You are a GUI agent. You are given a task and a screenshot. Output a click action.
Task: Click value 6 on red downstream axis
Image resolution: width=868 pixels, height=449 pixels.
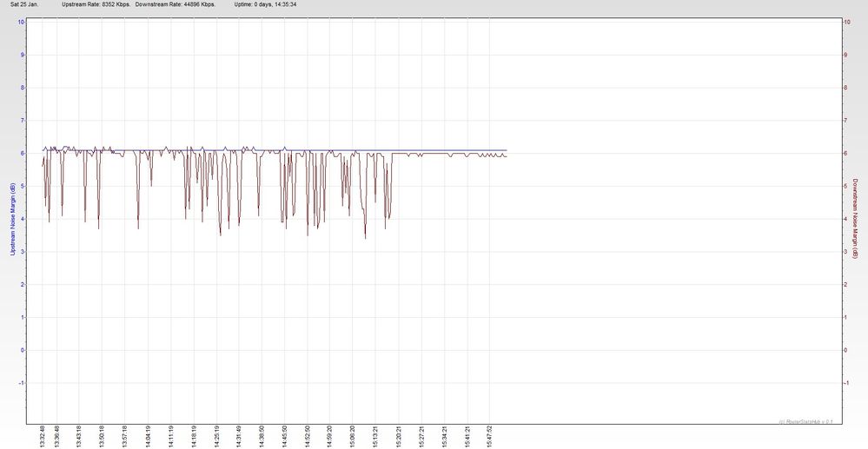846,154
